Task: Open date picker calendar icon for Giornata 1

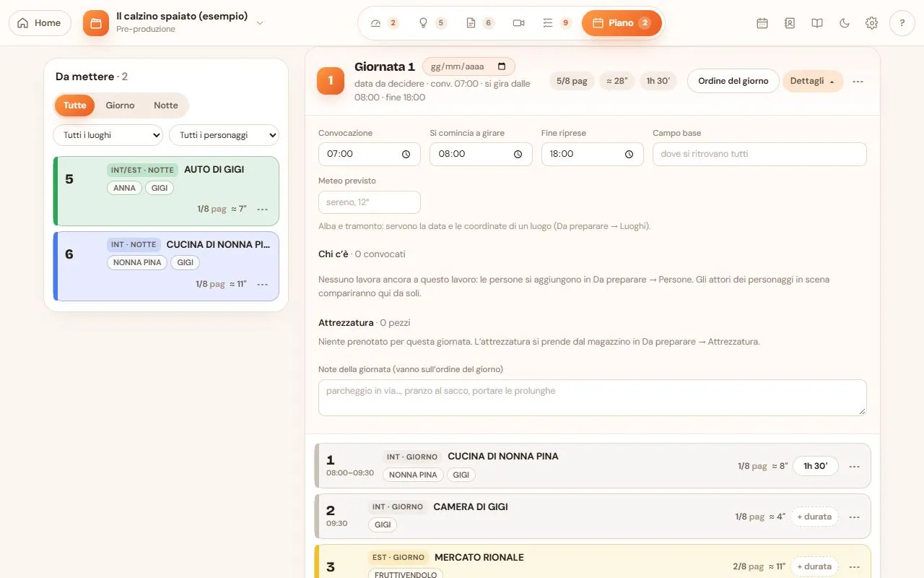Action: click(502, 66)
